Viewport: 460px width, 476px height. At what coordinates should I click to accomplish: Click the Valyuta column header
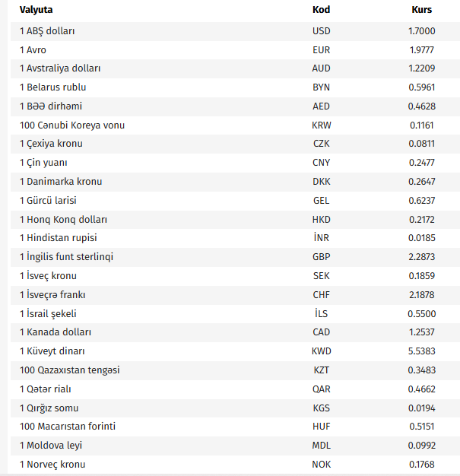[36, 11]
